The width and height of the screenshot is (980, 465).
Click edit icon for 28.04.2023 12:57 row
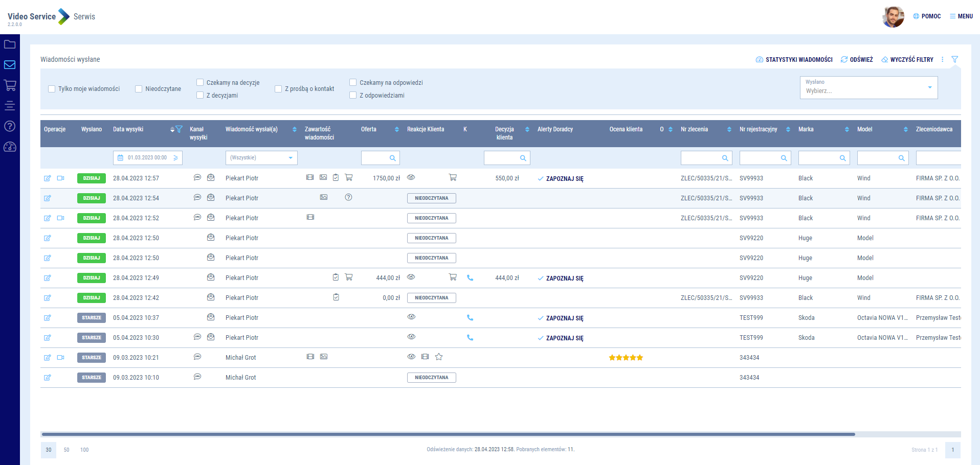(x=48, y=178)
